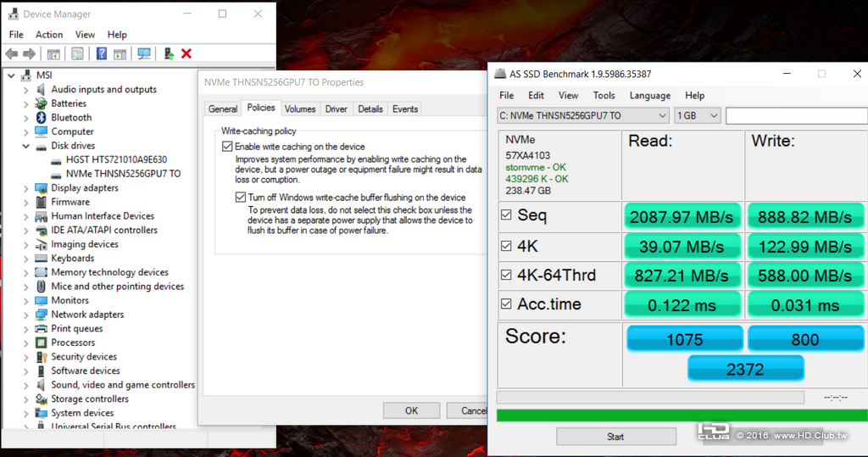This screenshot has height=457, width=868.
Task: Click the 4K write result 122.99 MB/s
Action: click(x=805, y=247)
